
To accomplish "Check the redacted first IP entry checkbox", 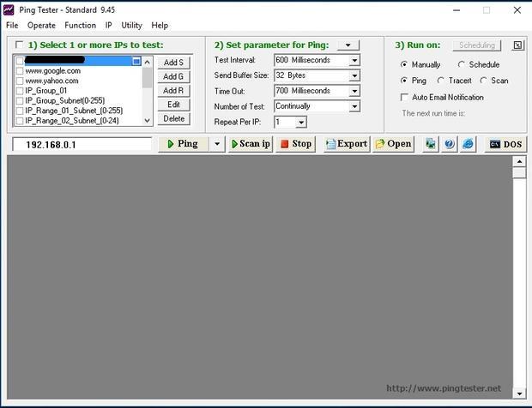I will pos(20,61).
